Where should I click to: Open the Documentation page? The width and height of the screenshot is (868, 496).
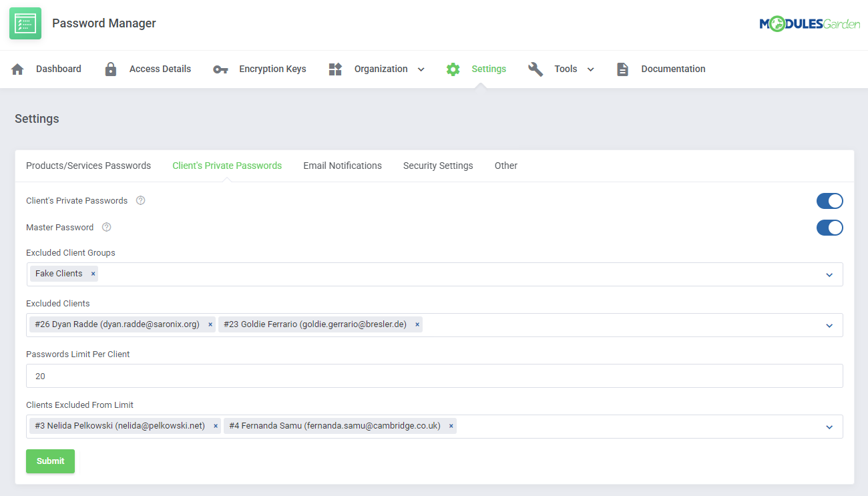[x=673, y=69]
